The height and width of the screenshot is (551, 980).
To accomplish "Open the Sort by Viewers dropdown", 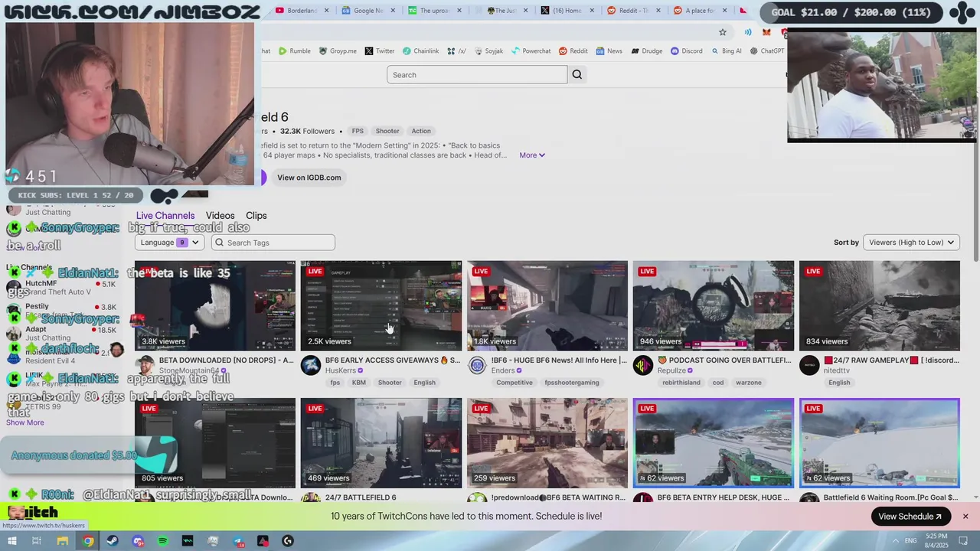I will point(911,243).
